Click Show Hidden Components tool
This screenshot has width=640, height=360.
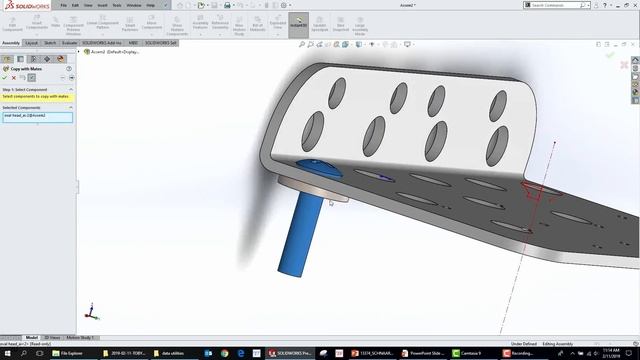point(177,25)
